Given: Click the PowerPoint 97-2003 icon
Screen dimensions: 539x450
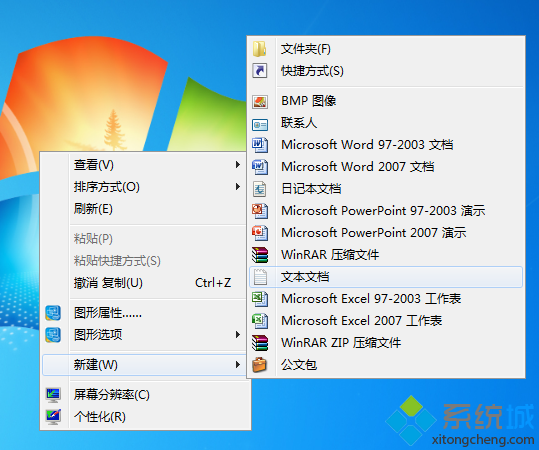Looking at the screenshot, I should (260, 211).
